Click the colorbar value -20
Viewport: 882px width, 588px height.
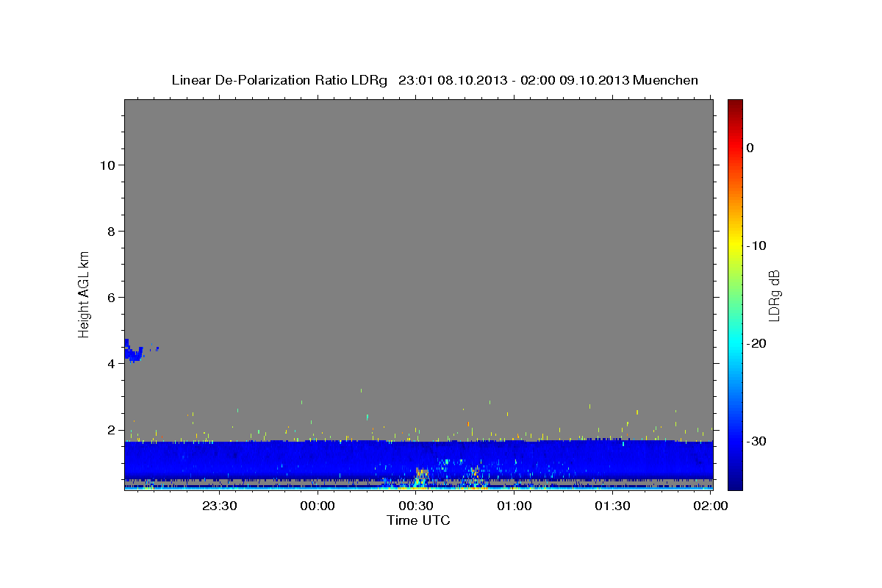tap(757, 343)
